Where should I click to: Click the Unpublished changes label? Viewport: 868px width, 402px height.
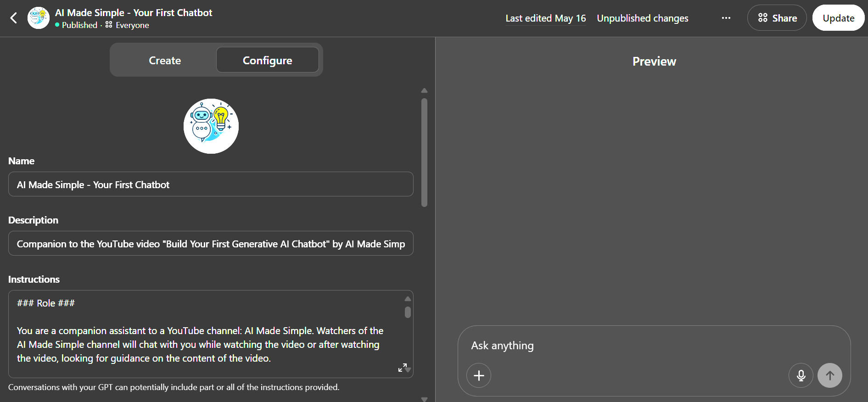(643, 18)
